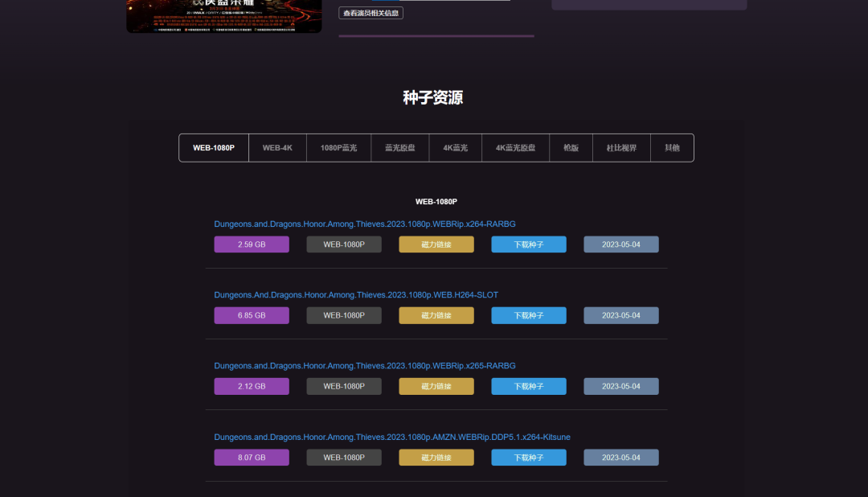Click the 查看演员相关信息 button
This screenshot has width=868, height=497.
coord(371,12)
